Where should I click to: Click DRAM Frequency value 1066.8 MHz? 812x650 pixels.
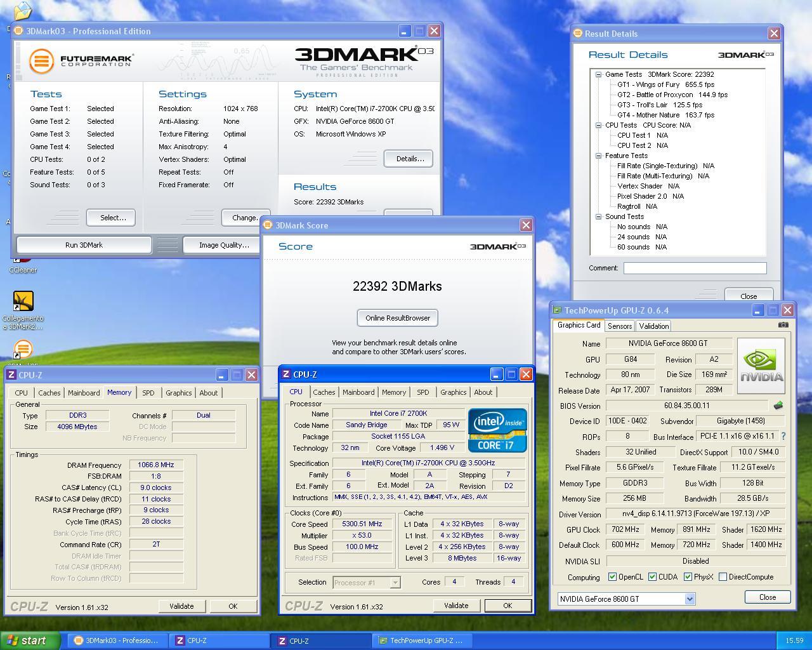pyautogui.click(x=156, y=465)
